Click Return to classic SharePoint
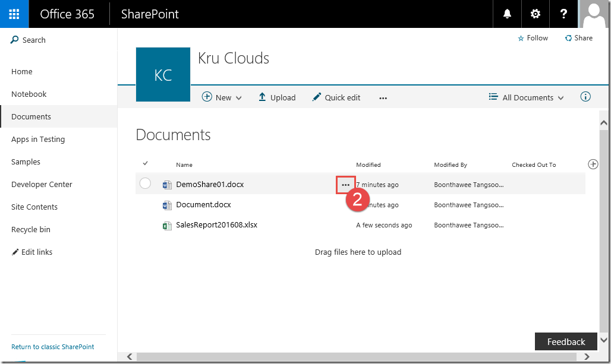 point(53,347)
